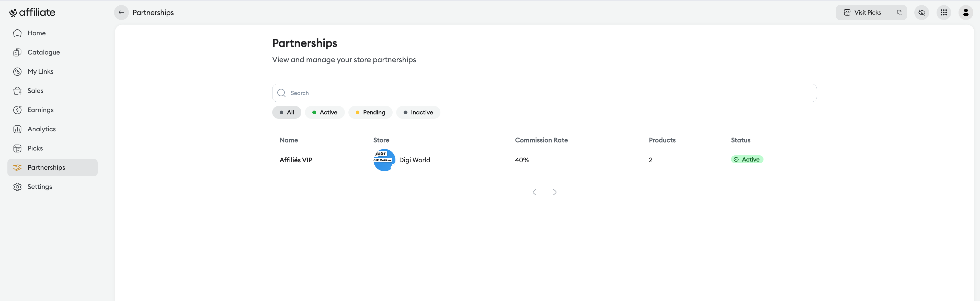Filter partnerships by Pending status
The width and height of the screenshot is (980, 301).
point(370,112)
